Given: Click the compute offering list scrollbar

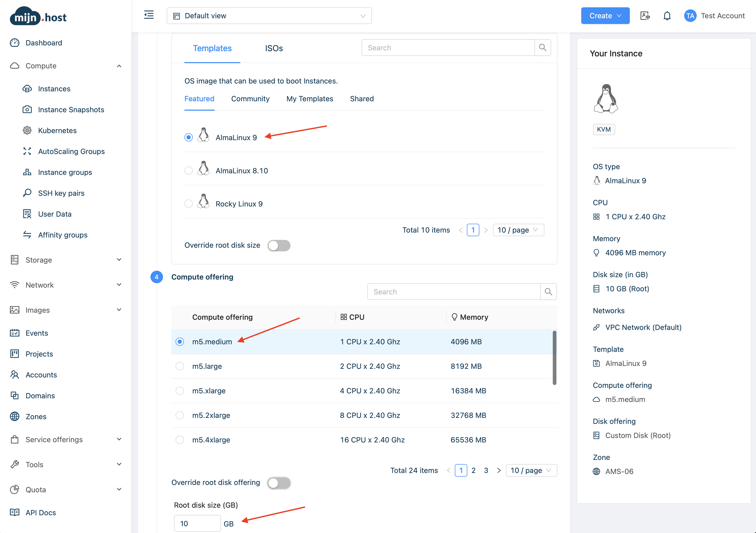Looking at the screenshot, I should pos(554,358).
